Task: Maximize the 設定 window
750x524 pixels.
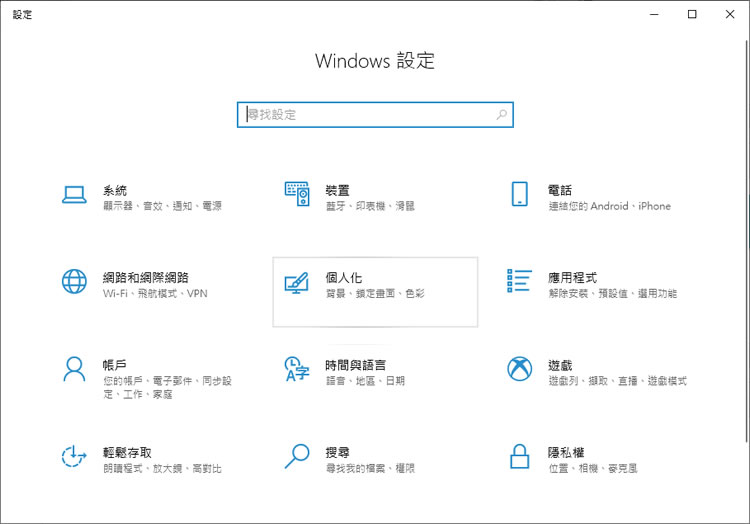Action: click(692, 14)
